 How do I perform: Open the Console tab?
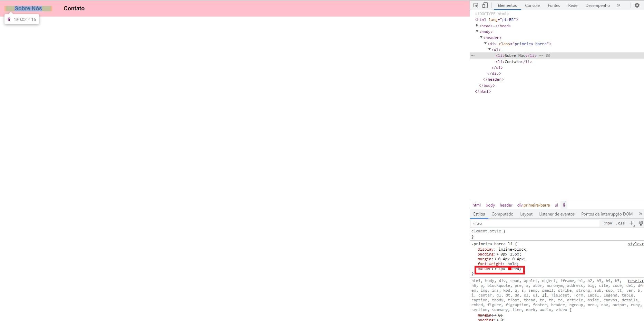[x=532, y=6]
